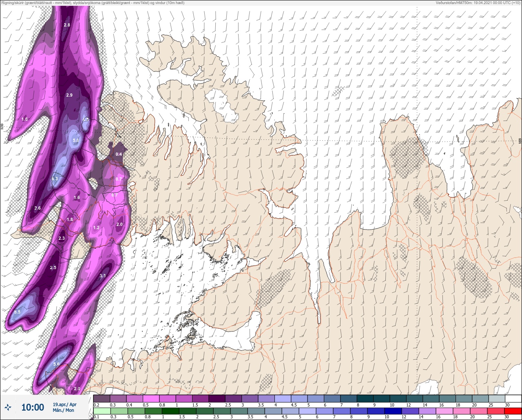Click the 2.6 precipitation value on map
Screen dimensions: 522x420
click(38, 208)
